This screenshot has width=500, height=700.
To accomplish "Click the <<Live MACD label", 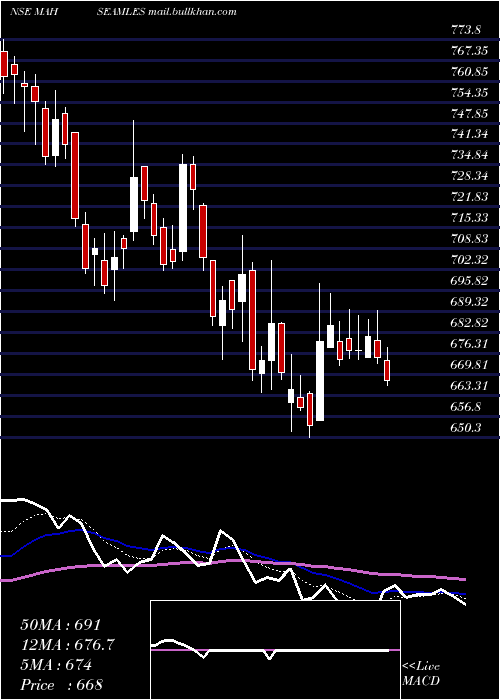I will point(421,673).
